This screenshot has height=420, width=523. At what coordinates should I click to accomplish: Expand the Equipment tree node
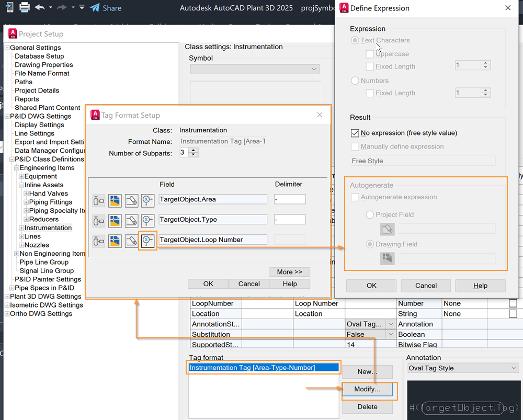point(21,176)
